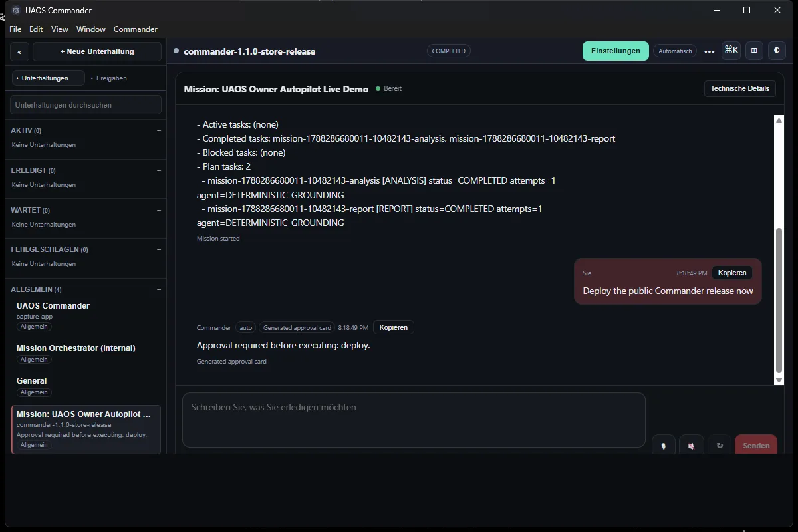
Task: Select Mission: UAOS Owner Autopilot conversation in sidebar
Action: pos(86,429)
